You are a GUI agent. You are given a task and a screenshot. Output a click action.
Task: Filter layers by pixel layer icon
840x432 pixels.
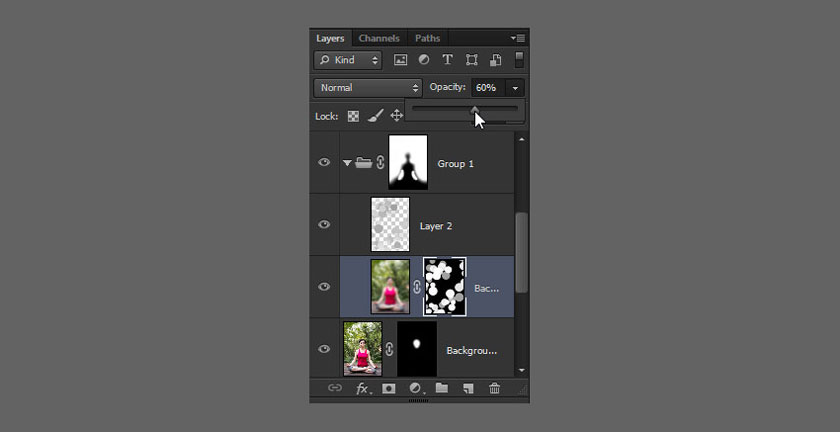(x=401, y=60)
